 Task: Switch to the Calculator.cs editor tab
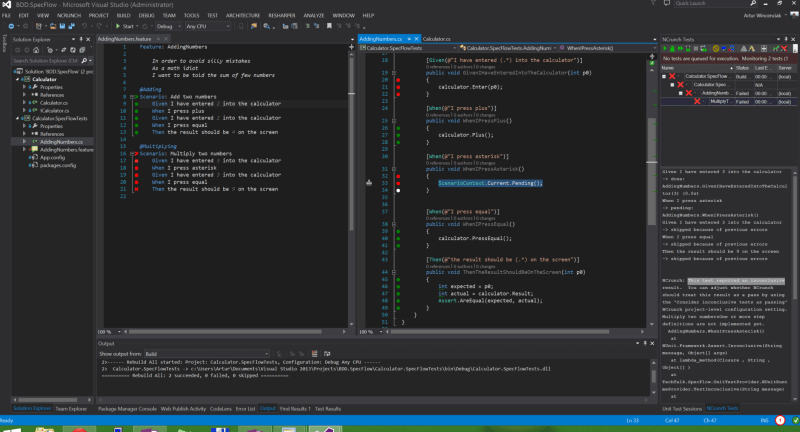438,38
